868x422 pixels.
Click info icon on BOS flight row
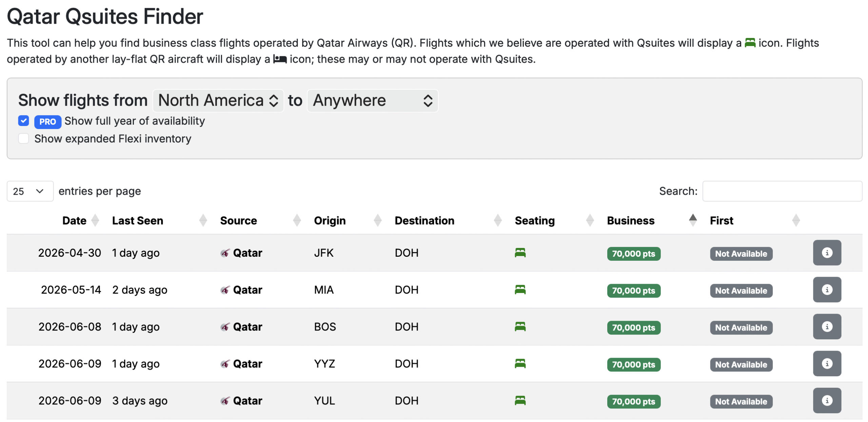[826, 326]
